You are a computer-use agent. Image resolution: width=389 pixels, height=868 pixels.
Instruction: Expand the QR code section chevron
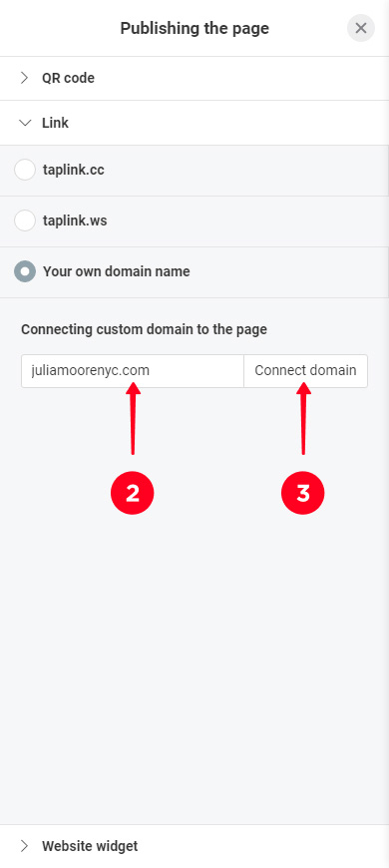[24, 78]
